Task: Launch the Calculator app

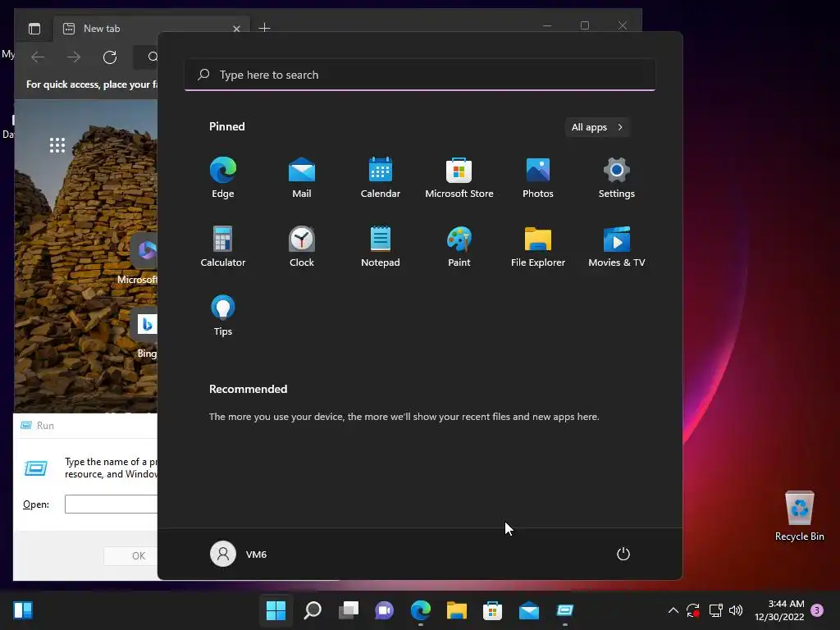Action: 223,246
